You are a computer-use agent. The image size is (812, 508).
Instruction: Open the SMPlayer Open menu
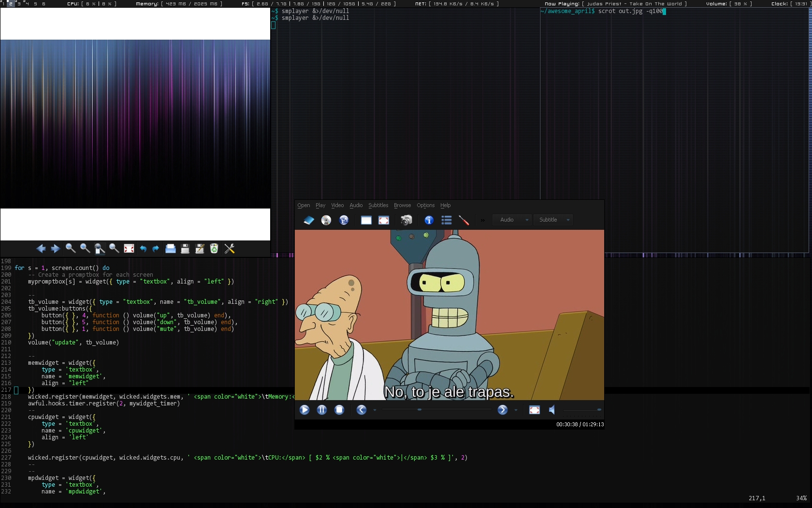click(x=304, y=205)
